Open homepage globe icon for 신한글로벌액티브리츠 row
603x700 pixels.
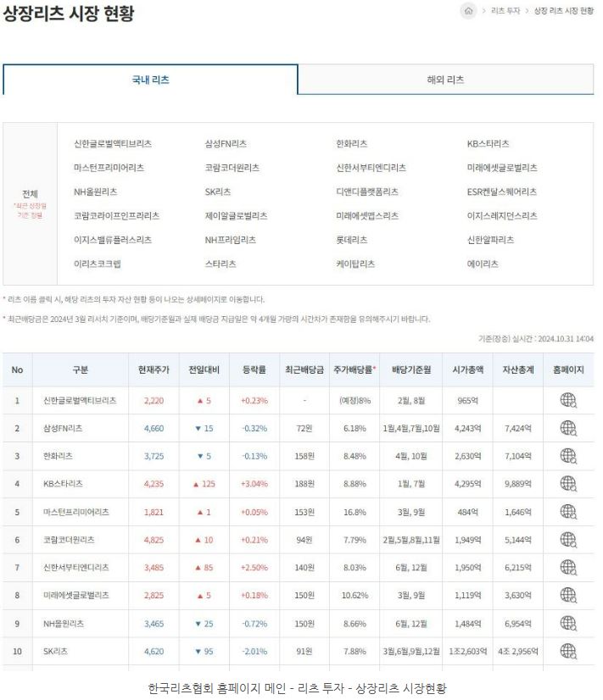568,401
